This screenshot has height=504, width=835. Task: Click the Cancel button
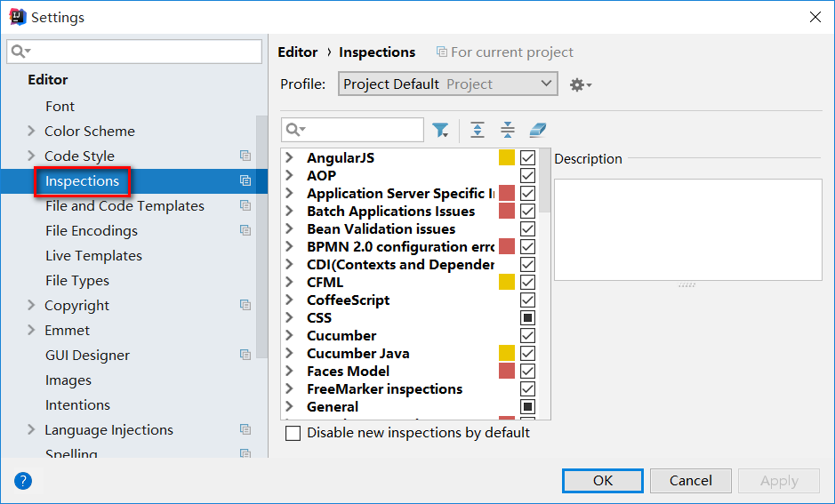tap(691, 481)
